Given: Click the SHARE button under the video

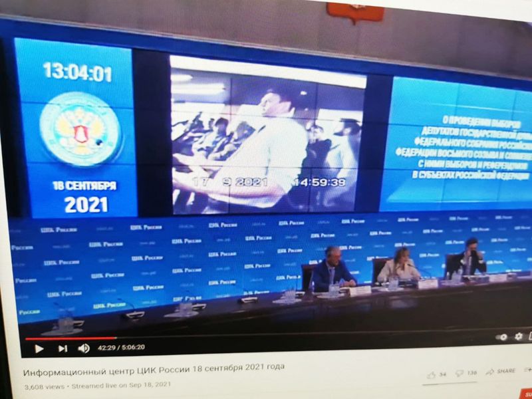Looking at the screenshot, I should pyautogui.click(x=501, y=372).
